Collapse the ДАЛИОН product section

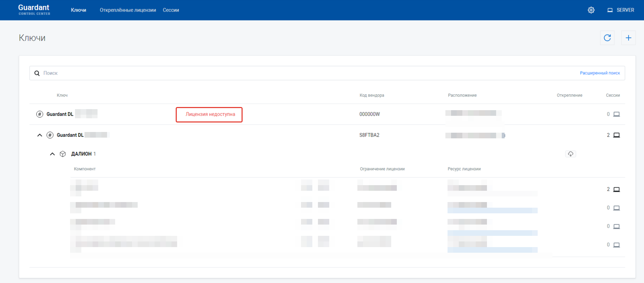tap(52, 154)
